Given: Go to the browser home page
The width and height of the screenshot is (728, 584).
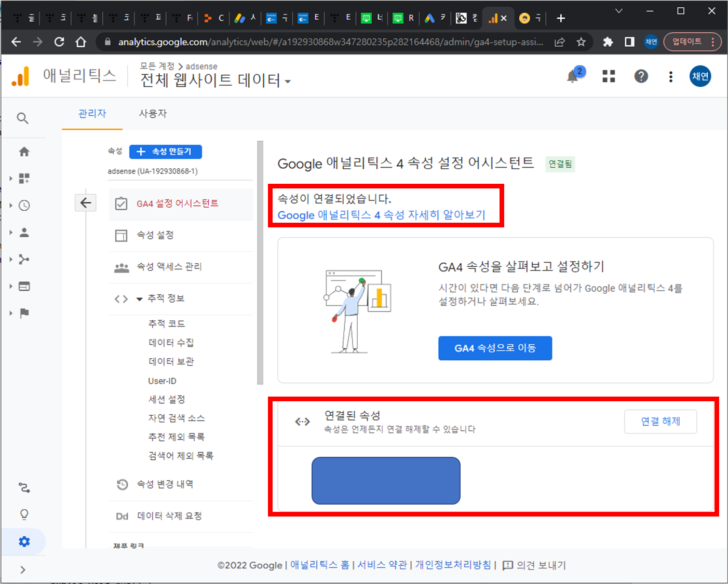Looking at the screenshot, I should (x=80, y=42).
